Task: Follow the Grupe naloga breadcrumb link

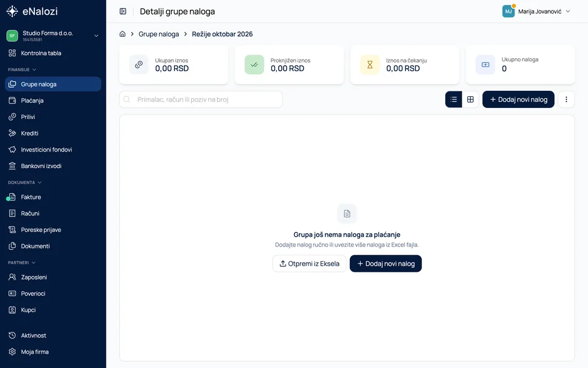Action: (159, 34)
